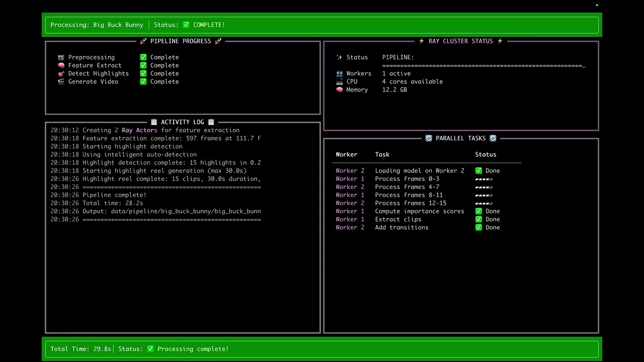Click the green check before COMPLETE! in header

186,25
